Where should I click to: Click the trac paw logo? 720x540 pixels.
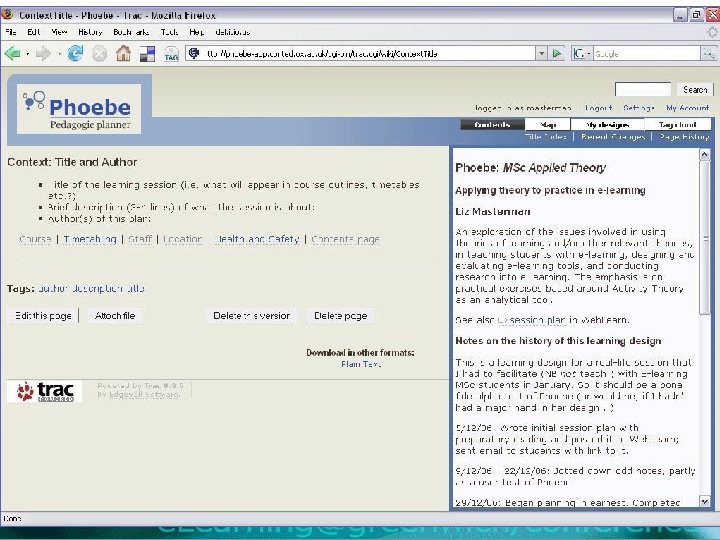[45, 391]
